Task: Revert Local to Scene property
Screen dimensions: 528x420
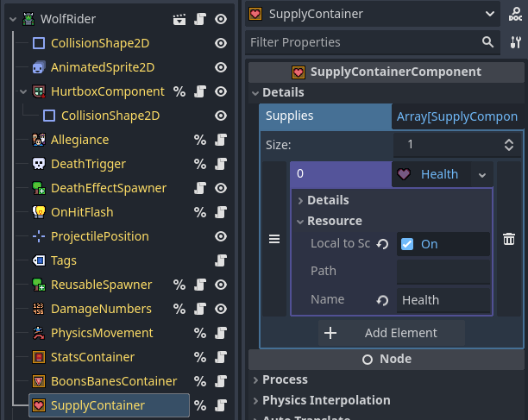Action: [x=382, y=244]
